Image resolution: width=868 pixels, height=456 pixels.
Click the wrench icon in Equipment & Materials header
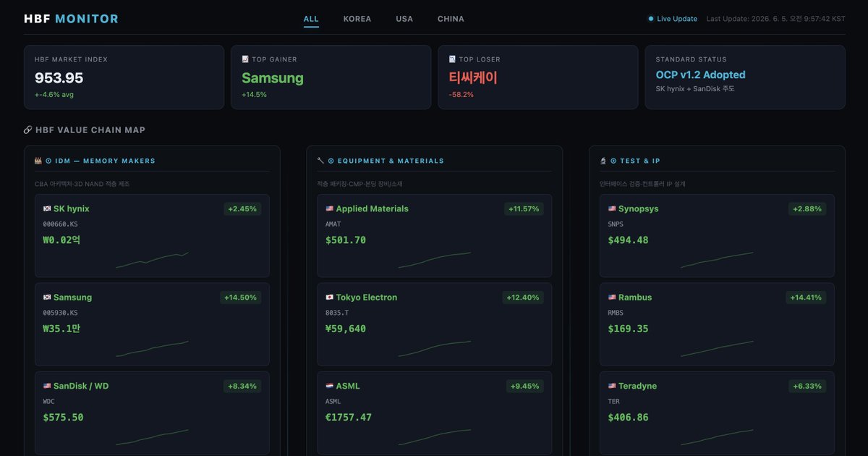[320, 161]
